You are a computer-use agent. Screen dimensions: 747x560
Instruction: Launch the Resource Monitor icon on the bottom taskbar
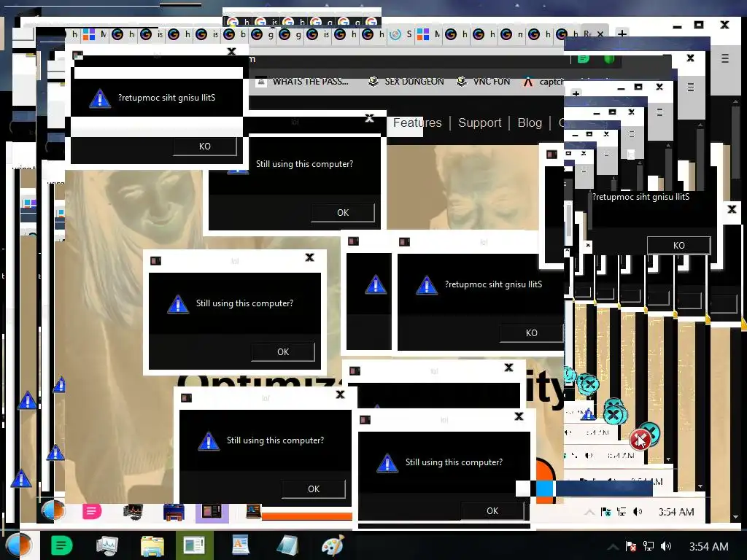(x=107, y=545)
